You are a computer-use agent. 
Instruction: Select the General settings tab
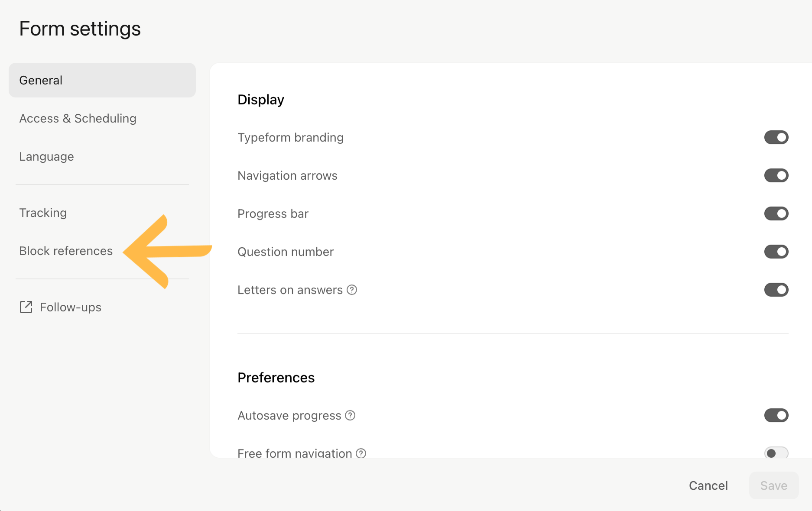pos(102,80)
